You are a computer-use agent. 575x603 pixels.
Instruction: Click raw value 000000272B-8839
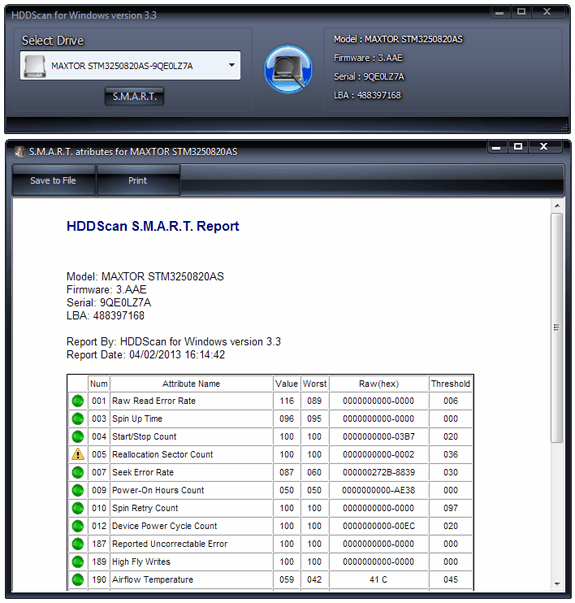(378, 472)
